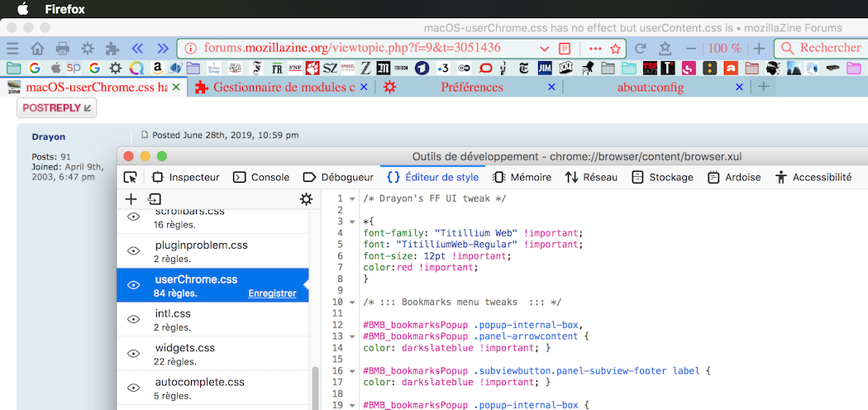868x410 pixels.
Task: Collapse the fold at line 19
Action: [x=351, y=405]
